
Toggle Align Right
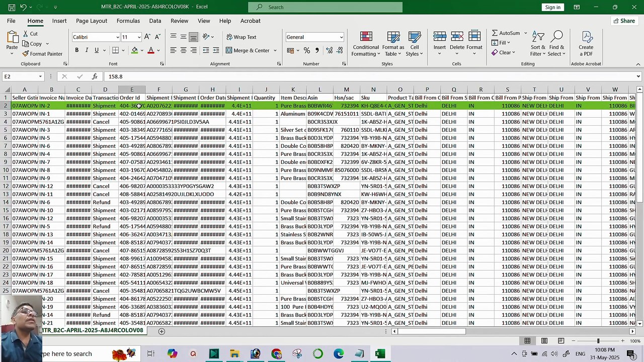(194, 50)
